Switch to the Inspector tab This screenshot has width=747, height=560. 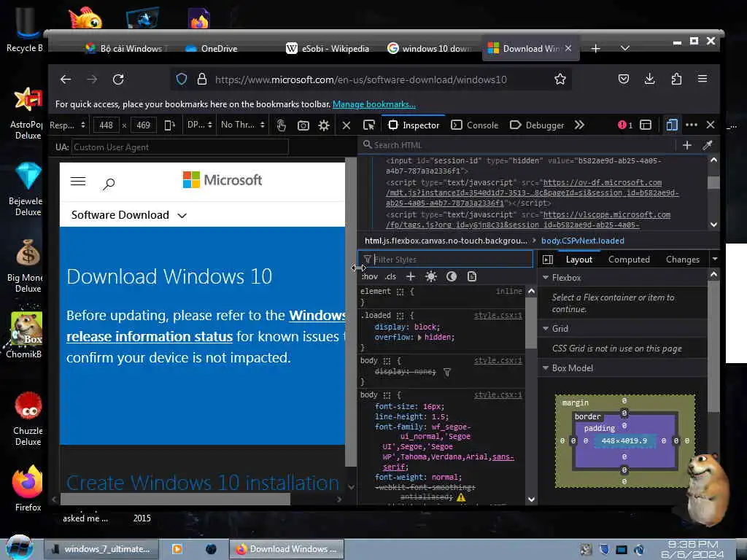[x=414, y=125]
